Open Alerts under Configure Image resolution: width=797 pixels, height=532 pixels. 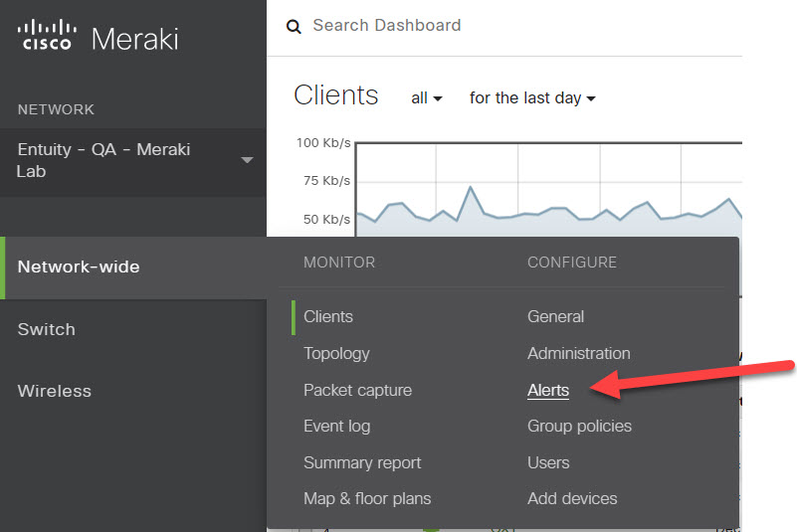548,390
